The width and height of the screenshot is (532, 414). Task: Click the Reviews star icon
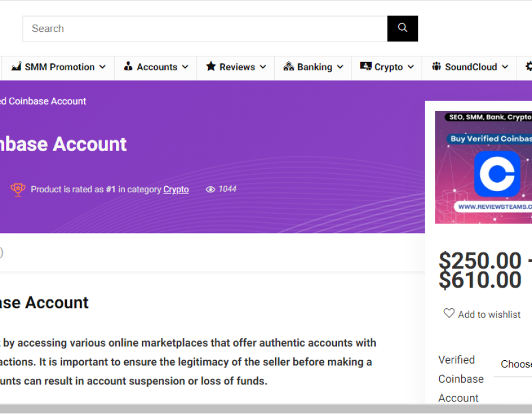pyautogui.click(x=210, y=67)
